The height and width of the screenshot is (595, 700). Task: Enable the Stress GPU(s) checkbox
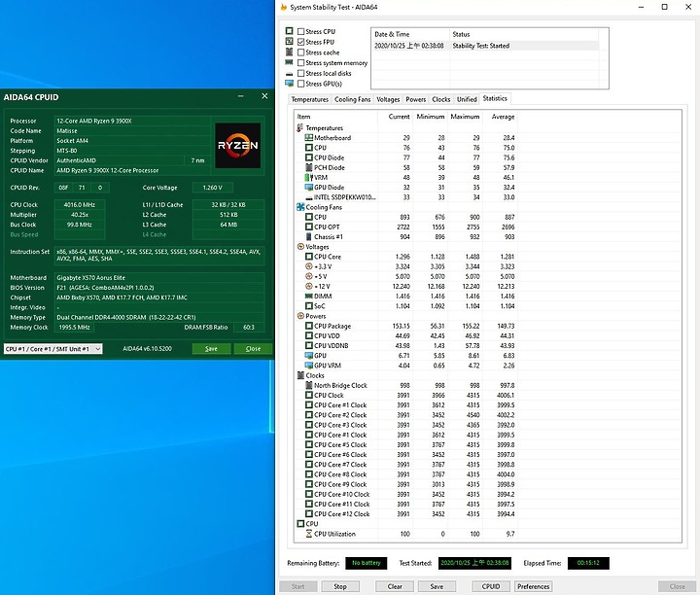pos(300,84)
